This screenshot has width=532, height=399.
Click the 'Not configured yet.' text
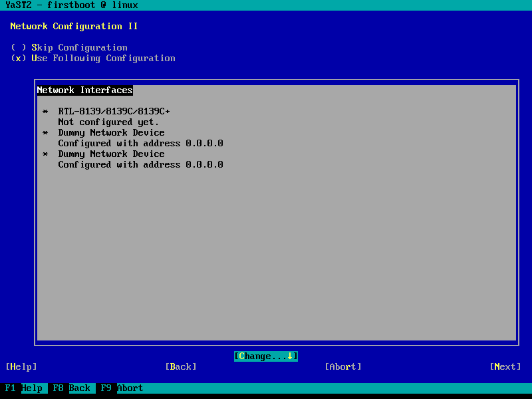click(x=108, y=122)
